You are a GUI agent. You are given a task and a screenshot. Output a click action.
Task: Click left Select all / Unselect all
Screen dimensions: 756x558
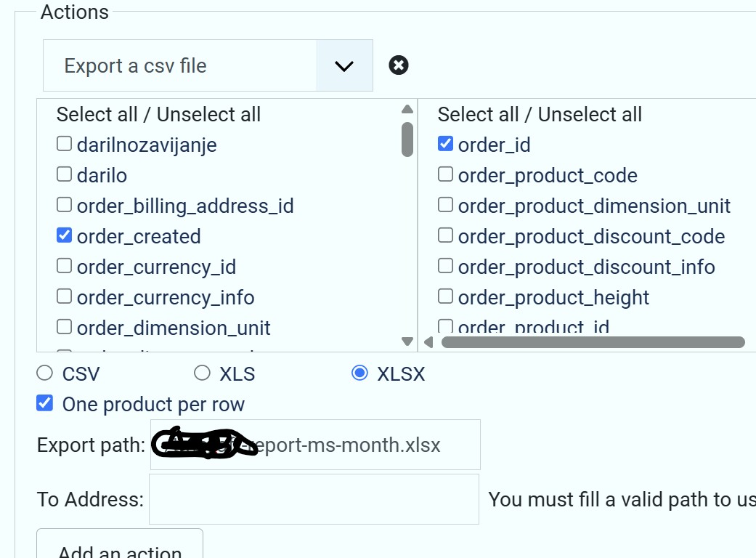tap(158, 115)
